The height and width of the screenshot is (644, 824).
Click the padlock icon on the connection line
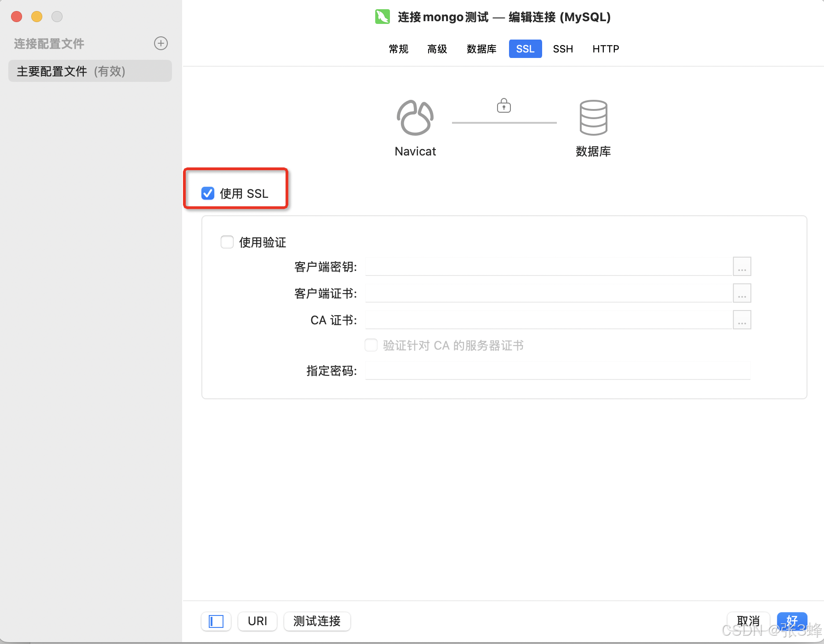tap(504, 105)
